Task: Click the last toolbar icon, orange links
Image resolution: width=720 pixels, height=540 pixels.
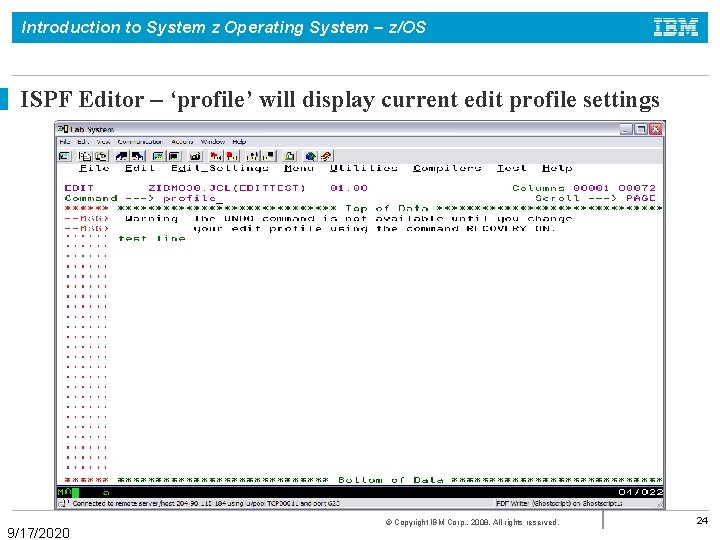Action: tap(326, 156)
